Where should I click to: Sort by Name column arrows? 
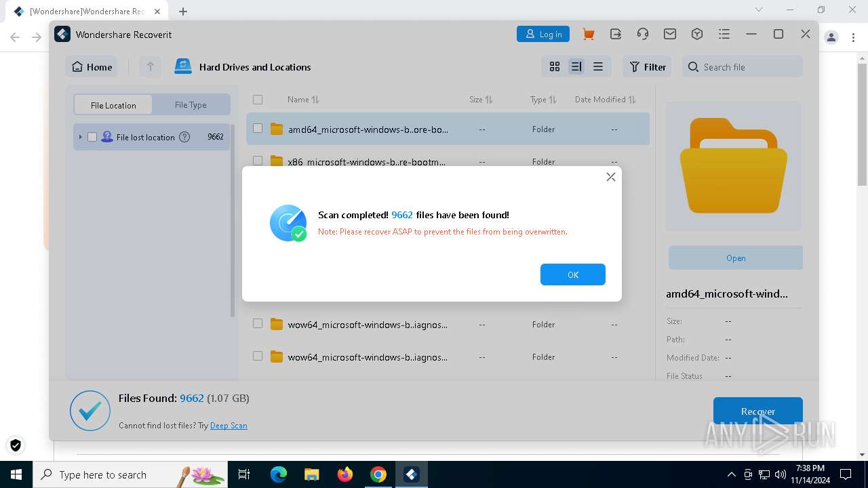(315, 100)
